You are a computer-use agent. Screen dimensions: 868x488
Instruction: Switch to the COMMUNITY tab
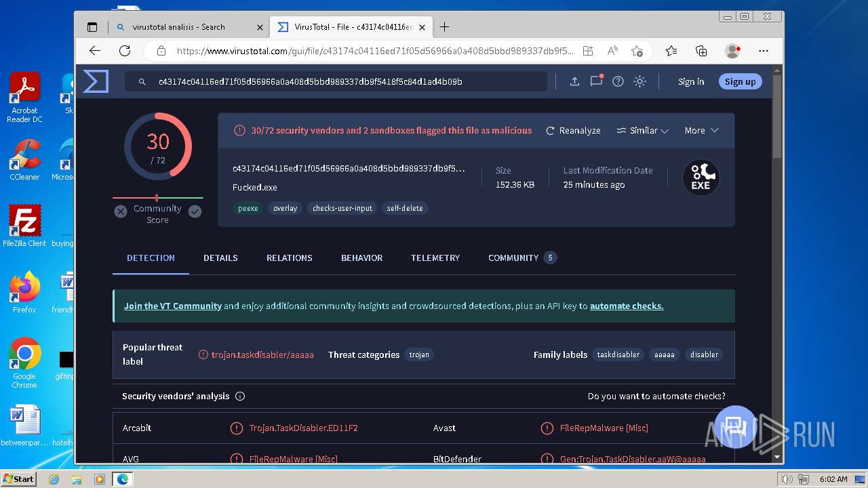tap(522, 258)
